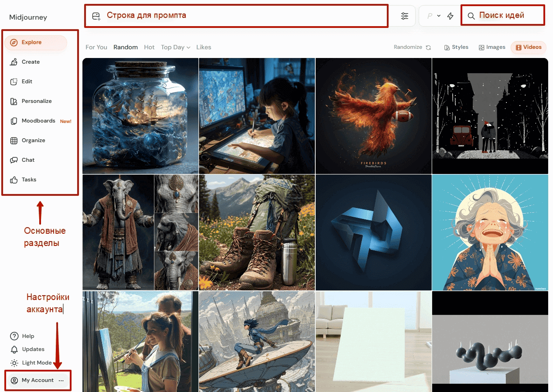553x392 pixels.
Task: Select the Random tab
Action: click(126, 47)
